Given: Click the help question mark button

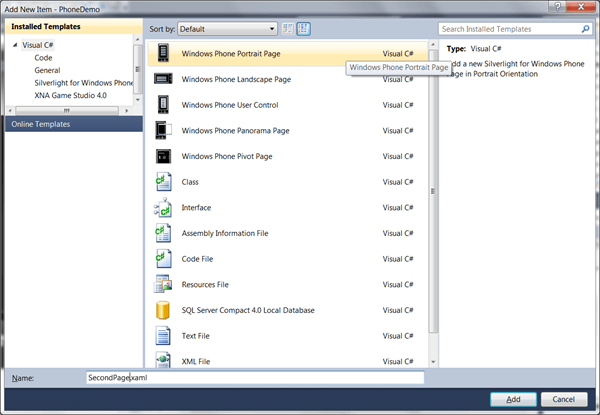Looking at the screenshot, I should 557,6.
